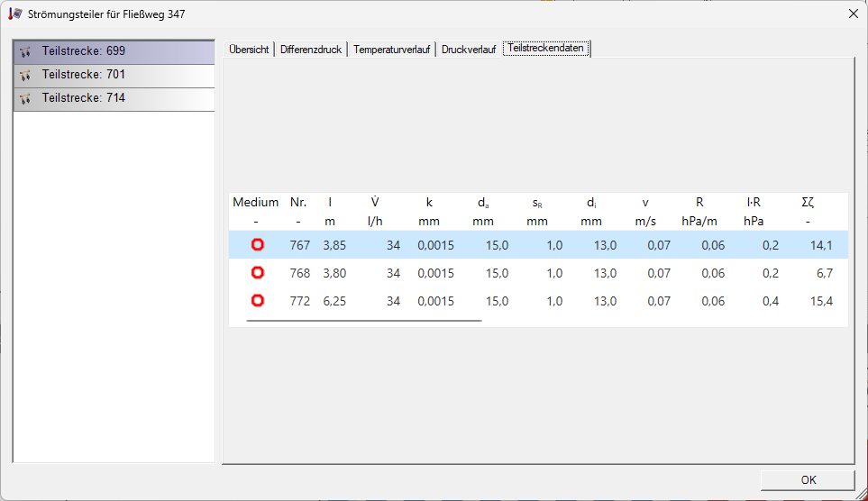Click the l/h unit label
Viewport: 868px width, 501px height.
click(x=375, y=222)
